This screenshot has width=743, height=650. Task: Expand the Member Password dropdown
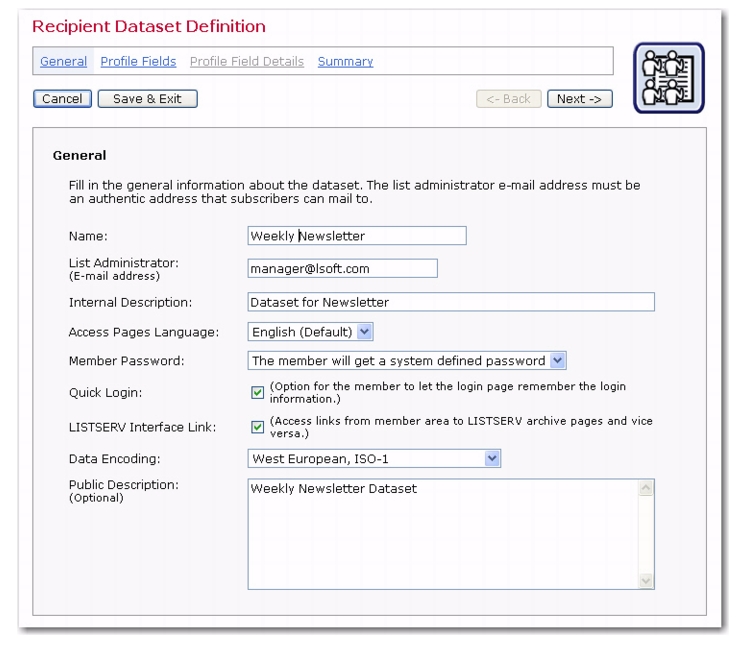point(407,361)
